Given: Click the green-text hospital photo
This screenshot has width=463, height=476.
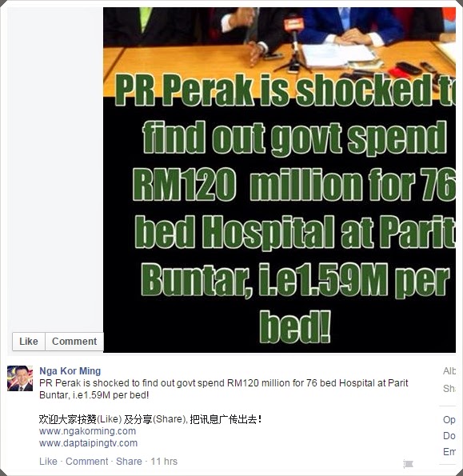Looking at the screenshot, I should click(x=279, y=180).
